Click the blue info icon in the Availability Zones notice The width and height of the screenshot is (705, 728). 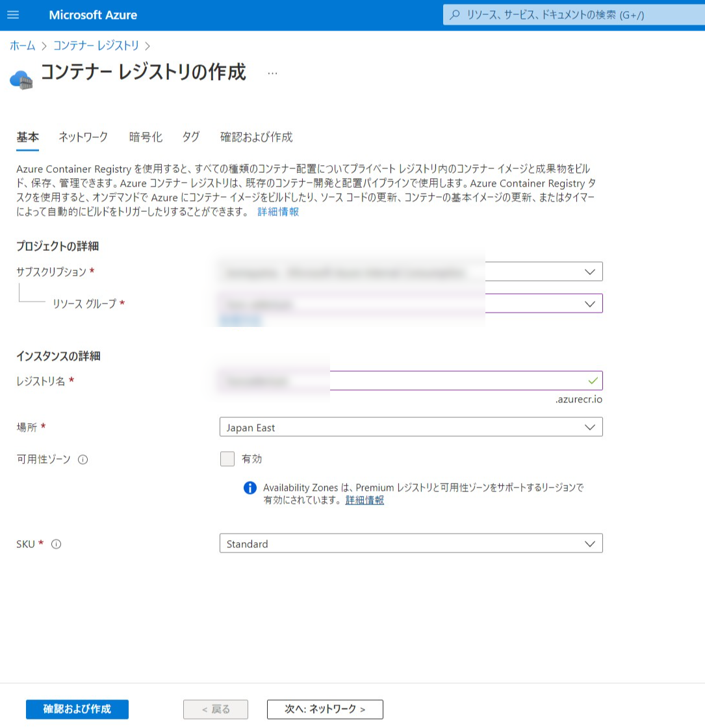pyautogui.click(x=250, y=488)
